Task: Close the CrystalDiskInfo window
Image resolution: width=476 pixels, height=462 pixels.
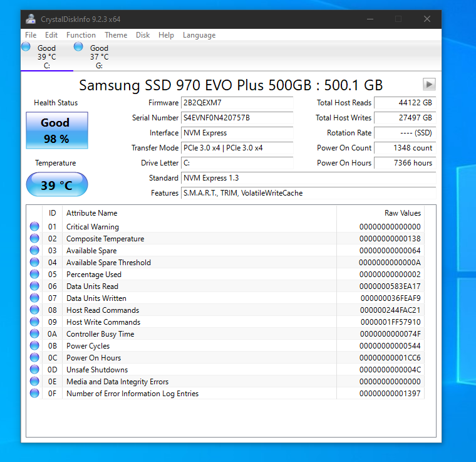Action: pos(427,19)
